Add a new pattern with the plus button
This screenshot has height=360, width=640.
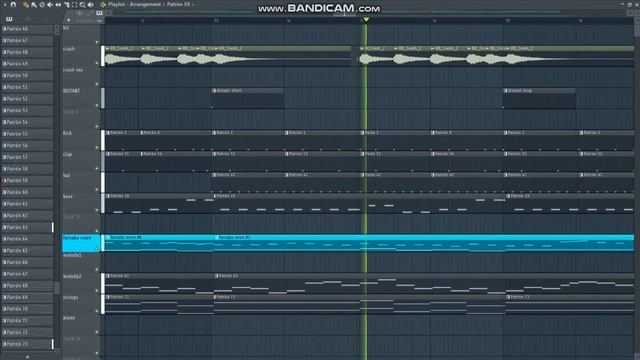27,357
